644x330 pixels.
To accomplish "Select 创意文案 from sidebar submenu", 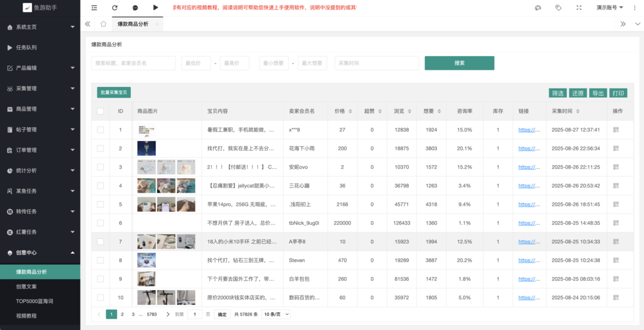I will click(26, 287).
